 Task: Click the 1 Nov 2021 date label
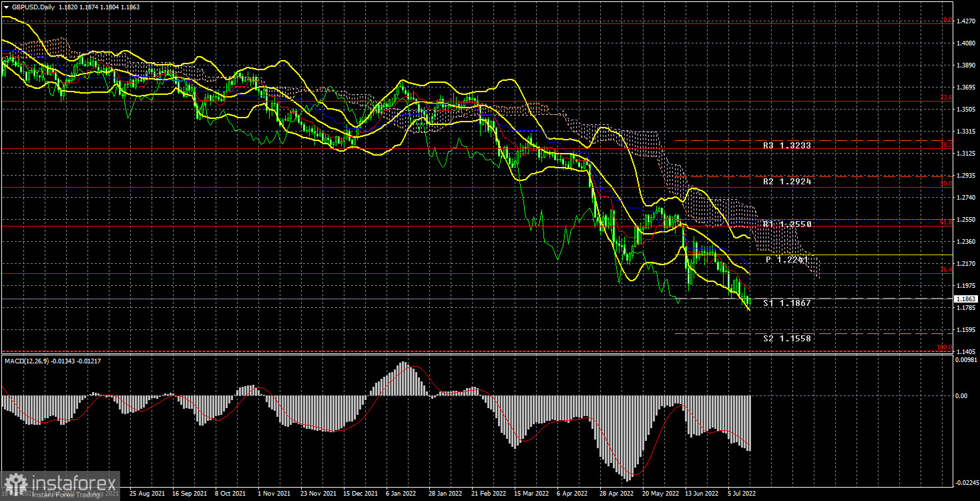pos(274,494)
